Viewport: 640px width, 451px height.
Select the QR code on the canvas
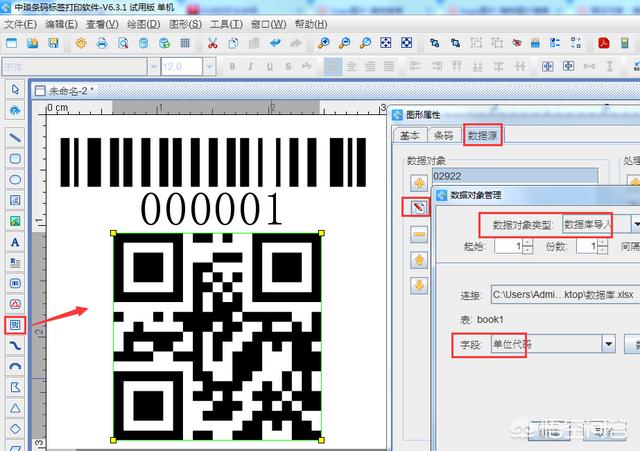[x=217, y=337]
